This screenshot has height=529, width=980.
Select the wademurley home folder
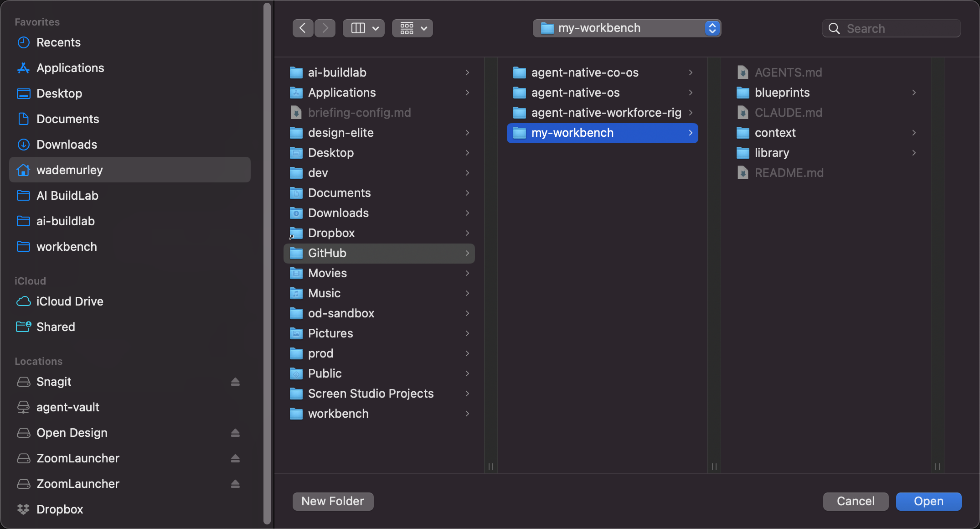[130, 170]
